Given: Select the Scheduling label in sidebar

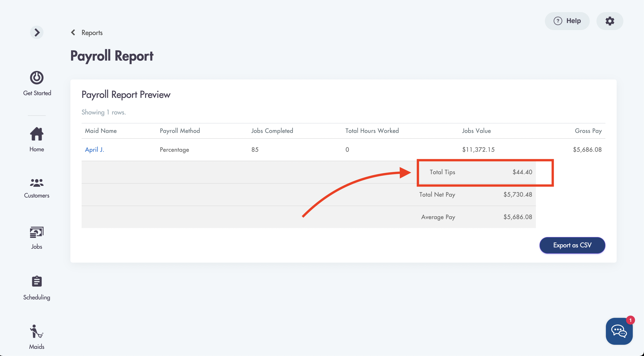Looking at the screenshot, I should coord(37,297).
